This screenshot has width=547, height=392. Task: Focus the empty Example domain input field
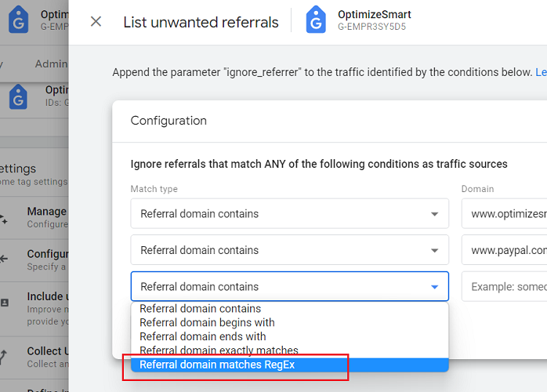point(504,287)
